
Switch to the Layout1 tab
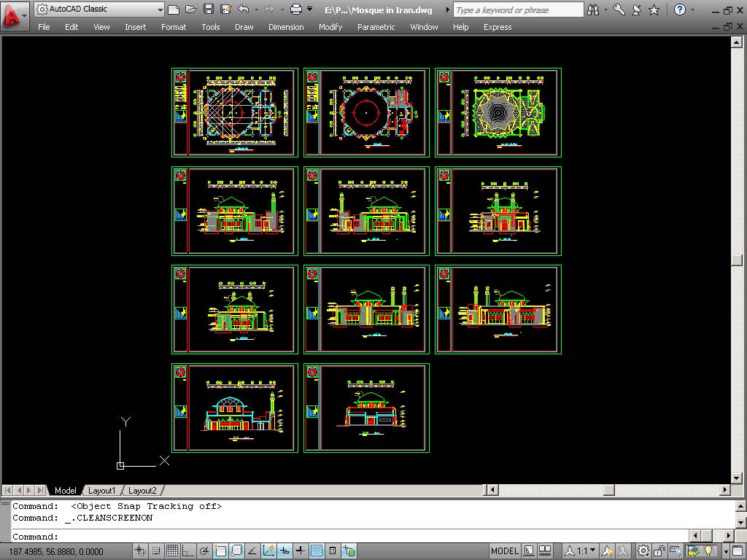pyautogui.click(x=101, y=491)
